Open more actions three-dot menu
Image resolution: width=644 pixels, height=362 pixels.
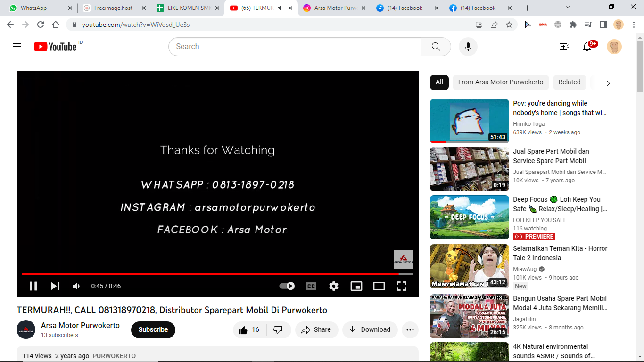point(410,330)
